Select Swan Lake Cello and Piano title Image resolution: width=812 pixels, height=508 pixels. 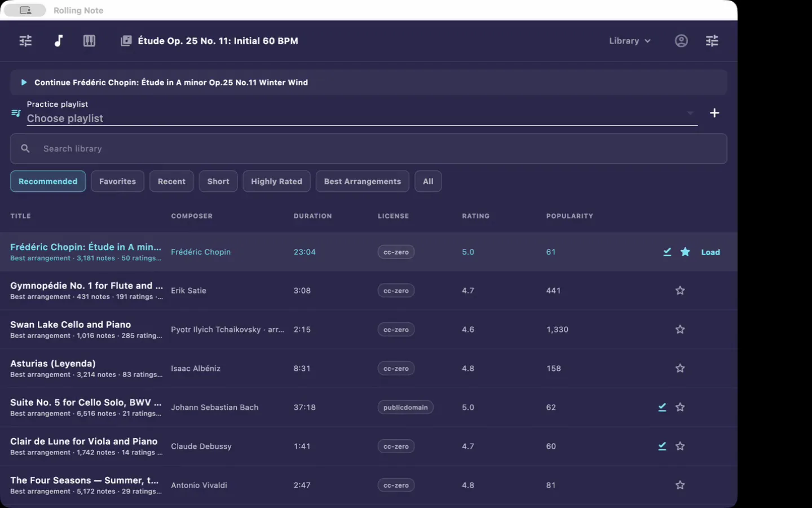[x=70, y=325]
